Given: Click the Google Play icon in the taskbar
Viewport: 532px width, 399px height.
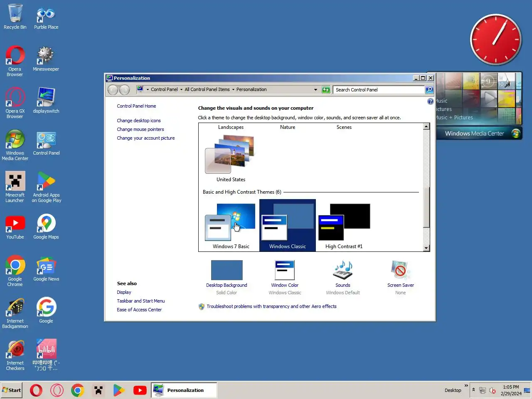Looking at the screenshot, I should coord(119,390).
